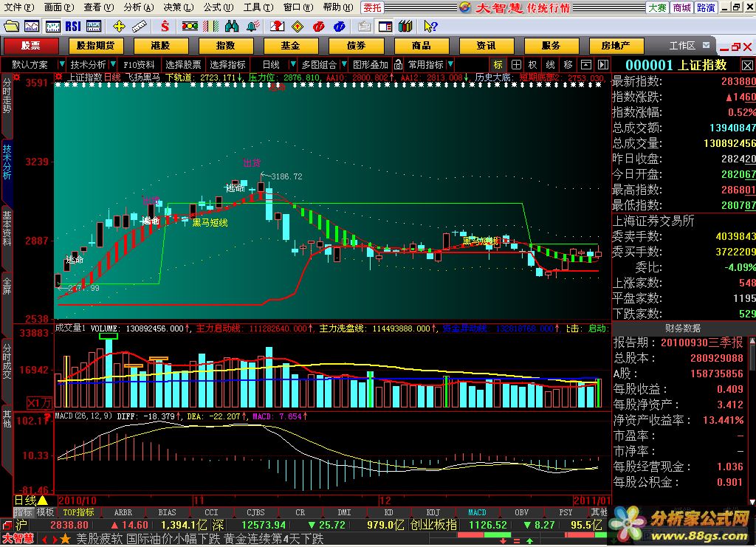This screenshot has height=547, width=756.
Task: Click the blue round logo icon
Action: tap(339, 26)
